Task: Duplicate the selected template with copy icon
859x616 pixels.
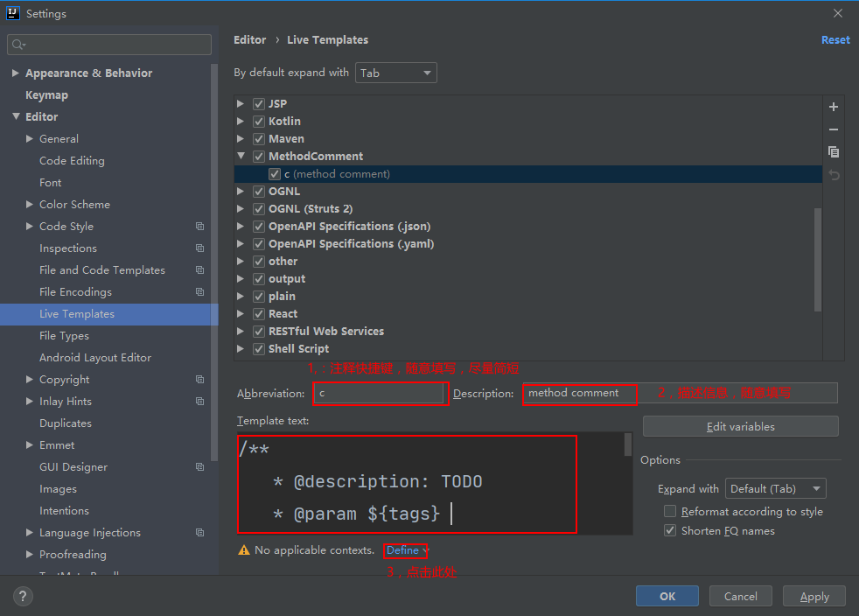Action: click(x=834, y=151)
